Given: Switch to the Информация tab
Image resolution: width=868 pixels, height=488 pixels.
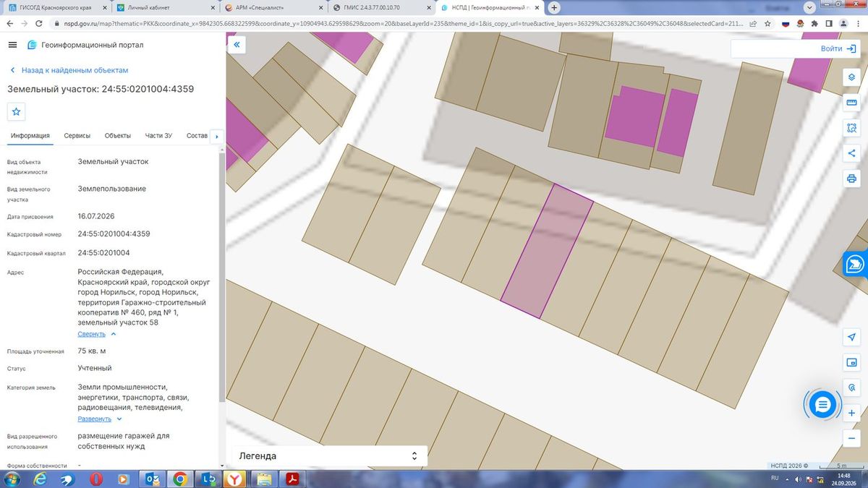Looking at the screenshot, I should 30,136.
